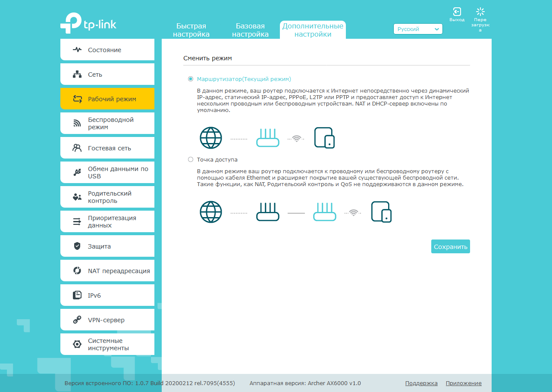The image size is (552, 392).
Task: Click the Маршрутизатор(Текущий режим) label text
Action: point(244,79)
